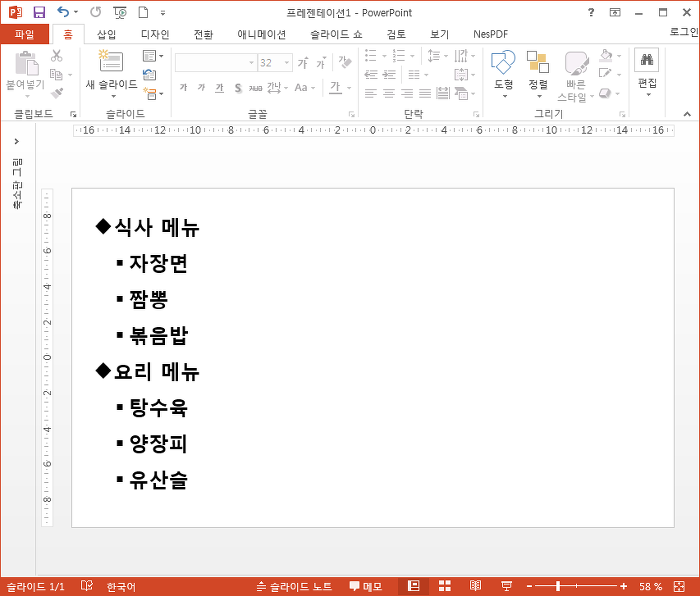This screenshot has width=700, height=596.
Task: Open Change Case Aa dropdown
Action: pos(305,88)
